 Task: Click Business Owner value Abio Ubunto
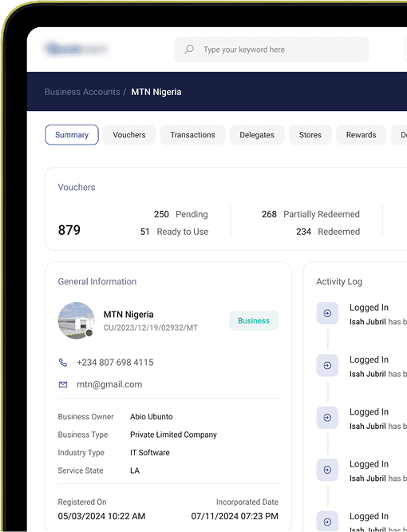[x=152, y=417]
